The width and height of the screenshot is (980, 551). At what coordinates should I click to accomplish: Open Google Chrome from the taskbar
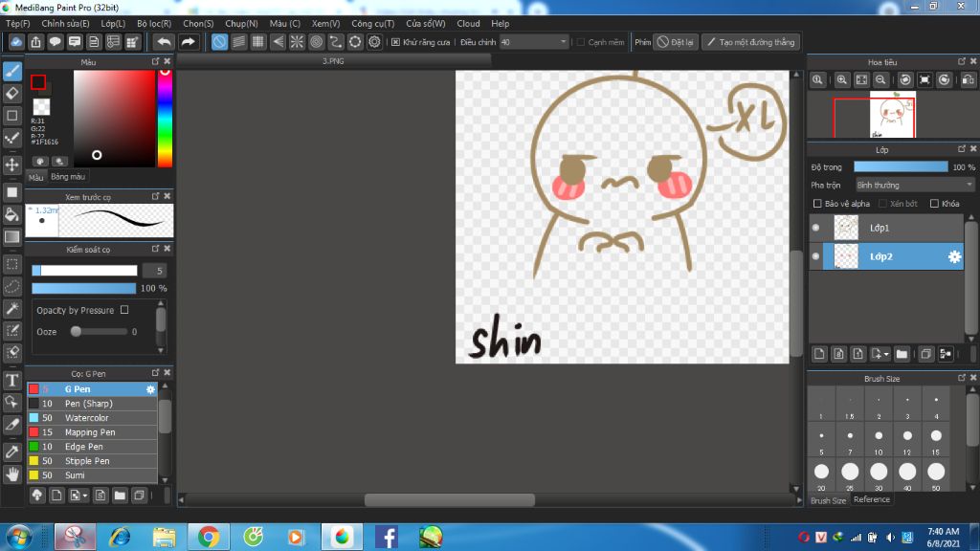(x=209, y=538)
